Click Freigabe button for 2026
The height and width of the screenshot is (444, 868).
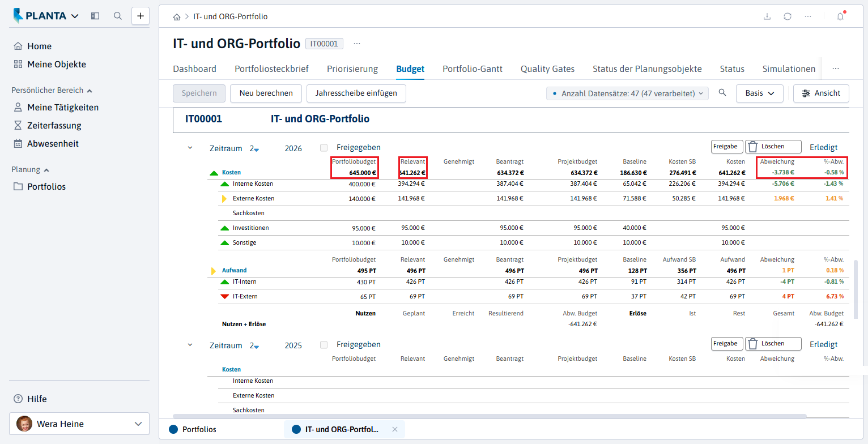[727, 147]
